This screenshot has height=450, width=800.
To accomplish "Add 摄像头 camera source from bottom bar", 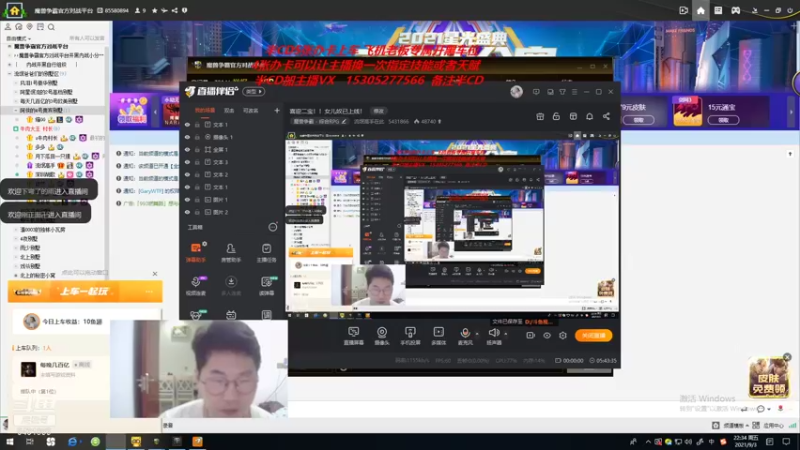I will pyautogui.click(x=382, y=336).
